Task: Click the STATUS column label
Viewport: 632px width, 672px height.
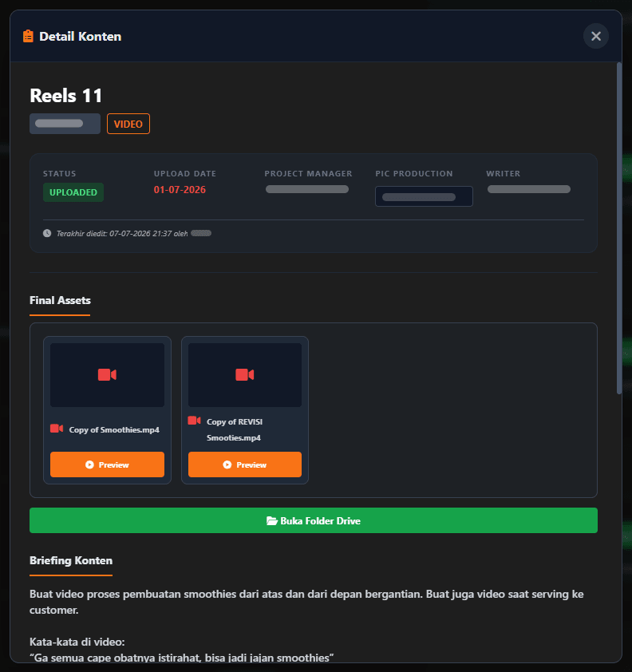Action: (60, 173)
